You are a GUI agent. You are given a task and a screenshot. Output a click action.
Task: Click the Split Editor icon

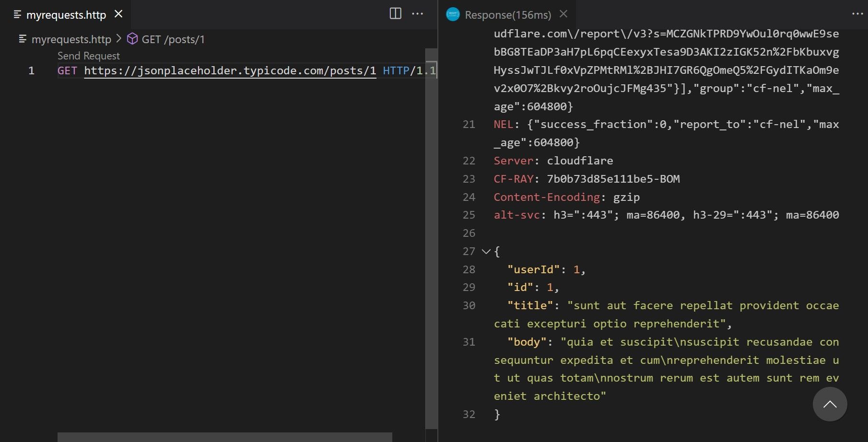click(395, 13)
